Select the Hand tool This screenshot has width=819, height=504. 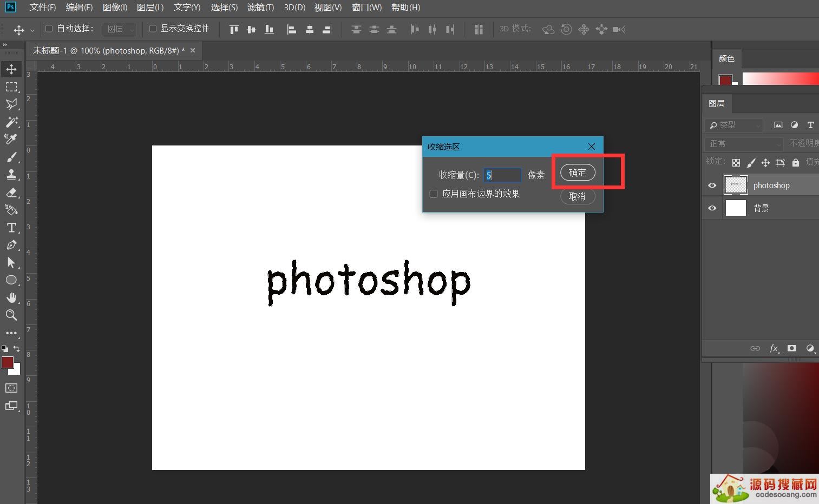(x=11, y=298)
